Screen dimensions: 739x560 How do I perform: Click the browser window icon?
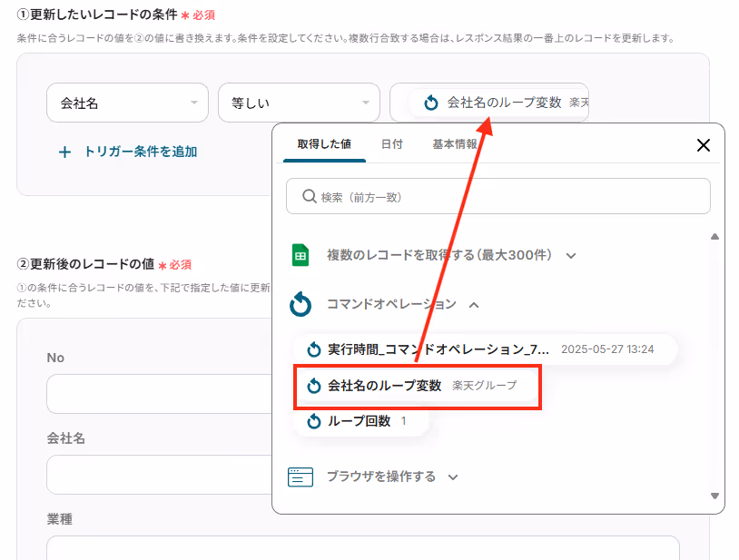(301, 476)
